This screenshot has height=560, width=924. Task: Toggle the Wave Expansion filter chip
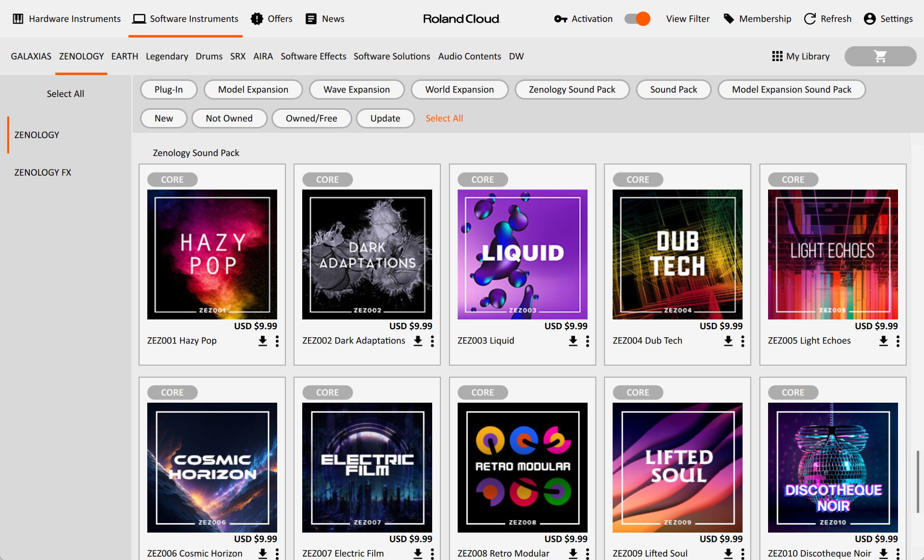pyautogui.click(x=357, y=89)
